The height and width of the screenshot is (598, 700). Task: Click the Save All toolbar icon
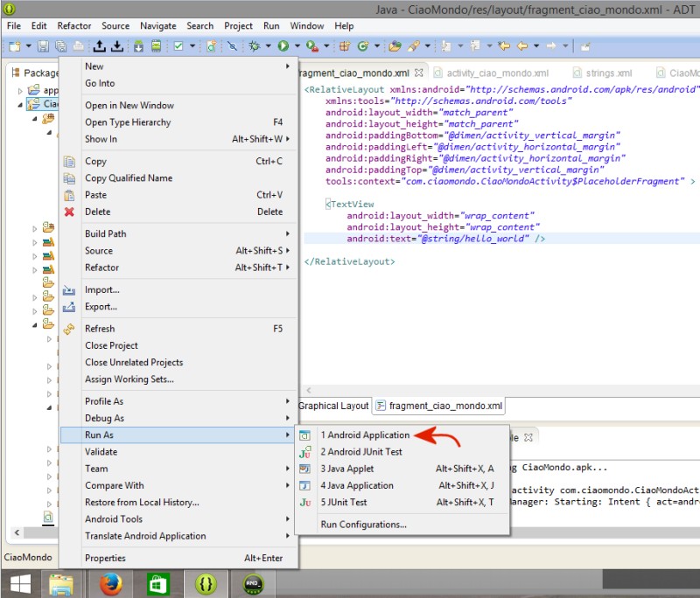[60, 46]
